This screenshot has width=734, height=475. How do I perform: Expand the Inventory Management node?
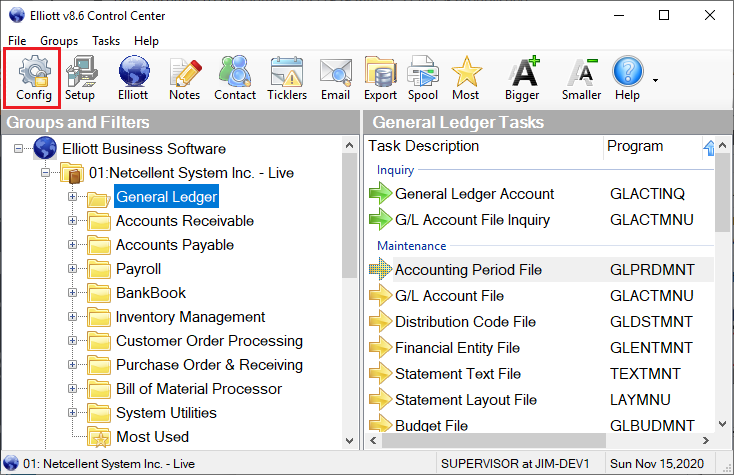(73, 316)
